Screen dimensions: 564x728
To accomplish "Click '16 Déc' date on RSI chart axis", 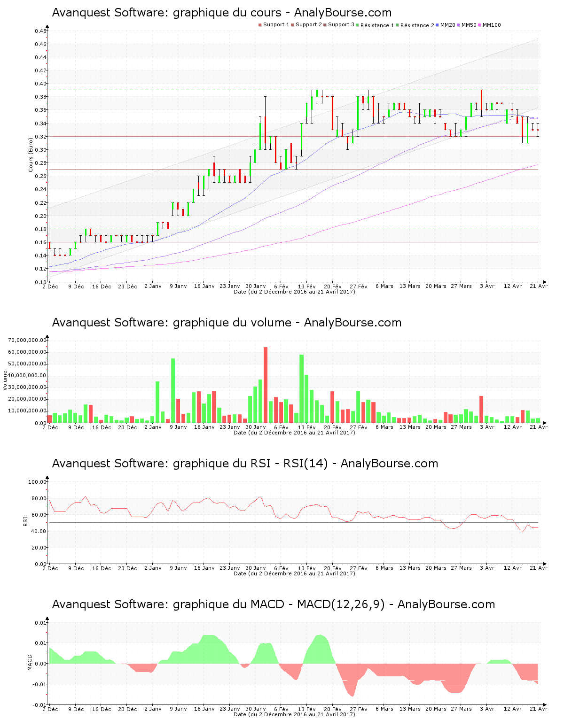I will (102, 568).
